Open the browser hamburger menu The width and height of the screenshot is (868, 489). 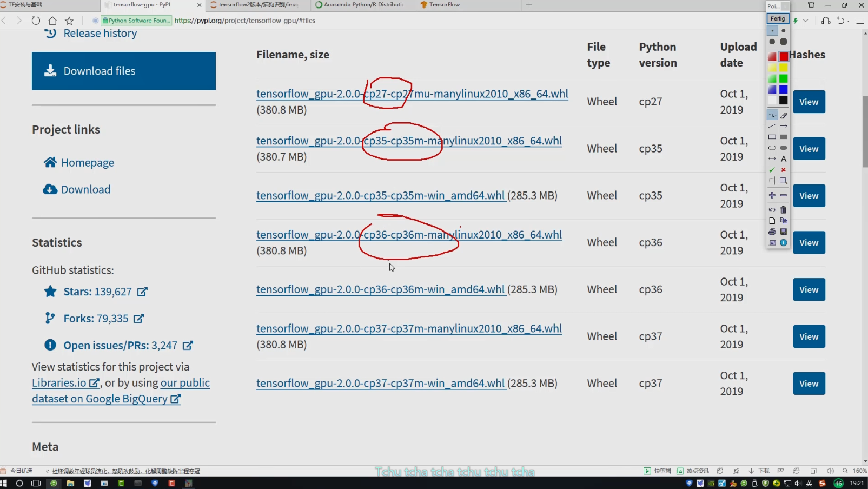coord(860,21)
